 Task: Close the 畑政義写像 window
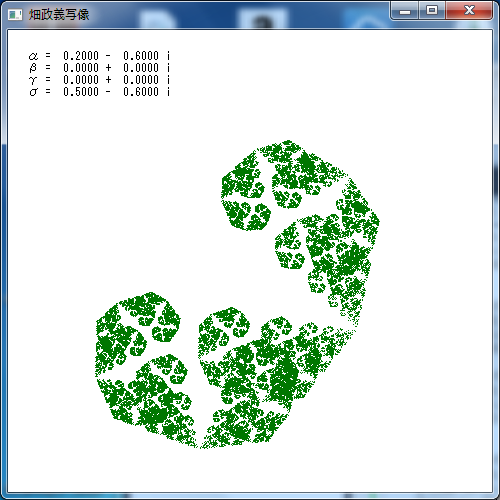469,10
